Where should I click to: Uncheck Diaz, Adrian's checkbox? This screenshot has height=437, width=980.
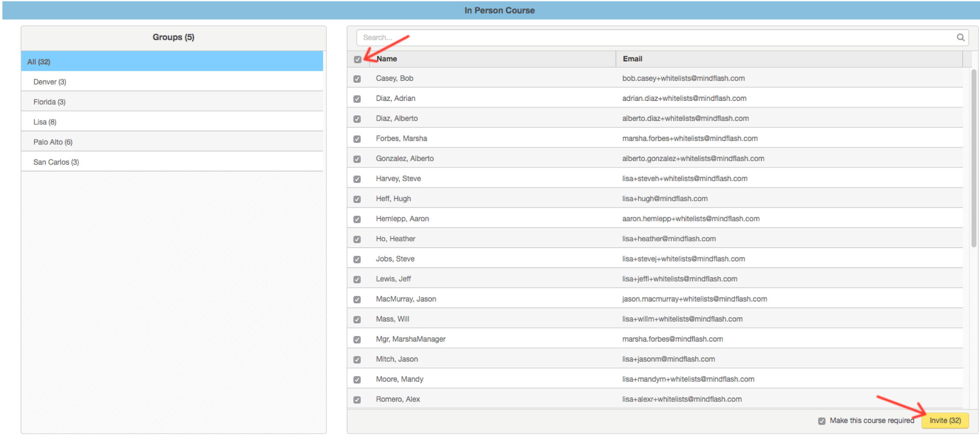[357, 99]
